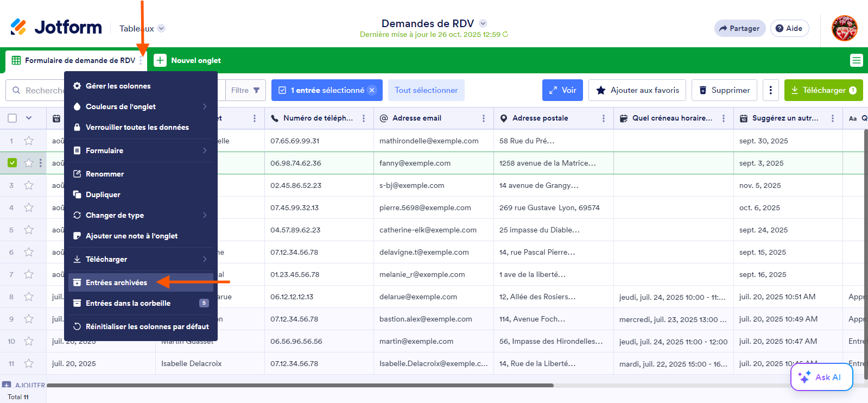Open Adresse email column options menu

(x=483, y=118)
